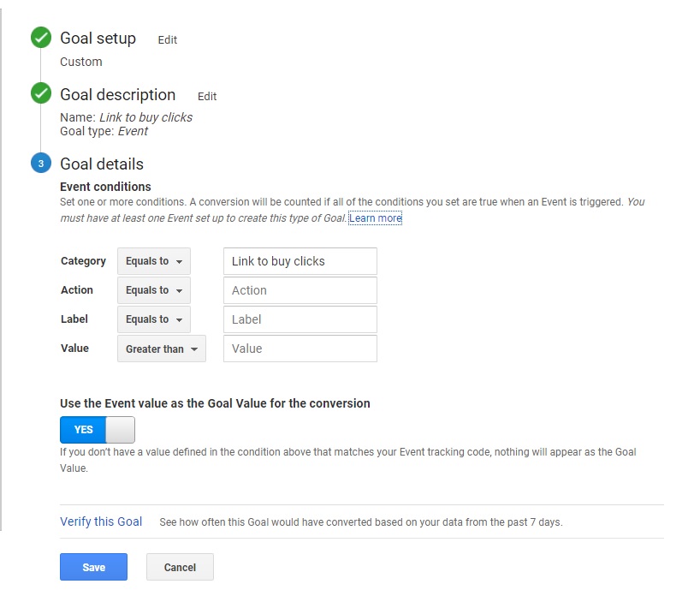The height and width of the screenshot is (590, 700).
Task: Edit the Goal setup step
Action: coord(168,40)
